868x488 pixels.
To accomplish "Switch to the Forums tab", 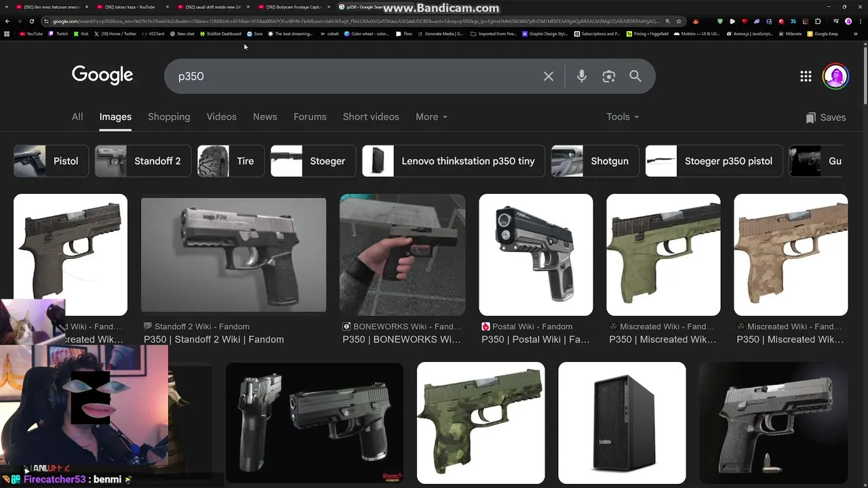I will coord(310,117).
